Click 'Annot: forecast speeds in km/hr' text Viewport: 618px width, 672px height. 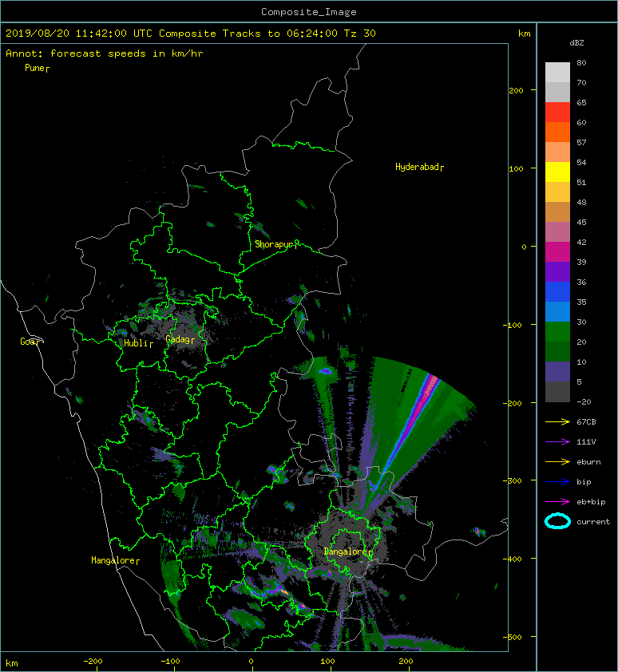[105, 53]
